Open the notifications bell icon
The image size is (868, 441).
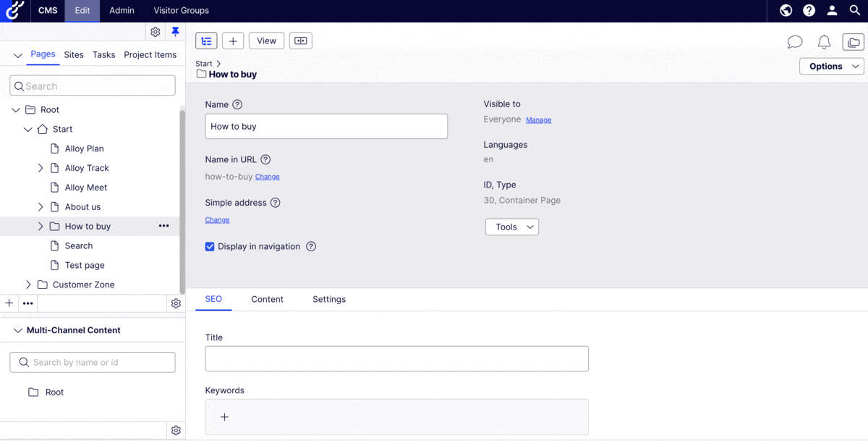click(824, 42)
